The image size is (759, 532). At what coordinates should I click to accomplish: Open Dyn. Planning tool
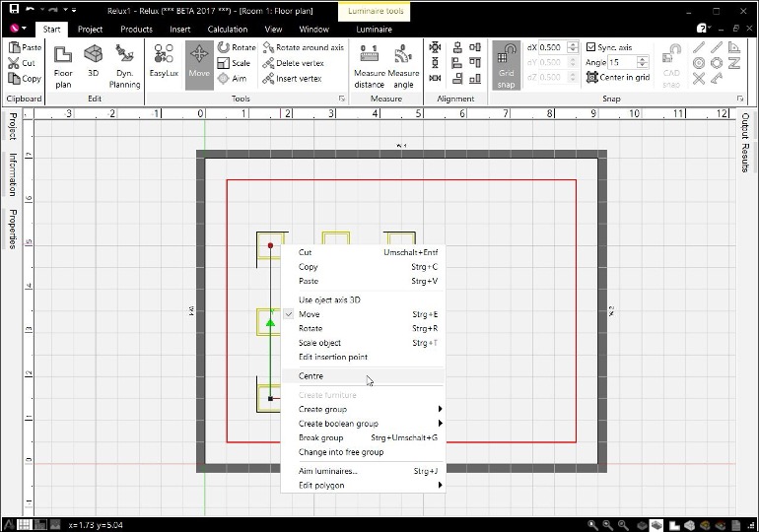click(x=124, y=67)
